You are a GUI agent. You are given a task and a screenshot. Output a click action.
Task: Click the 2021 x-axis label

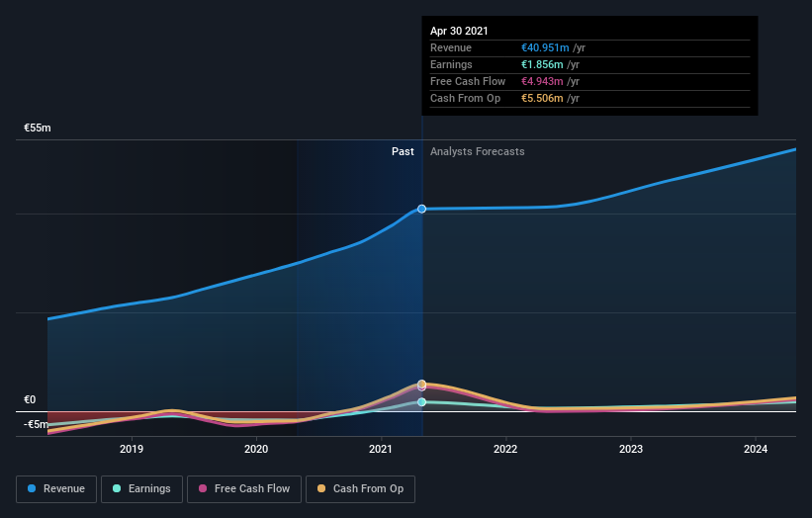pos(381,449)
